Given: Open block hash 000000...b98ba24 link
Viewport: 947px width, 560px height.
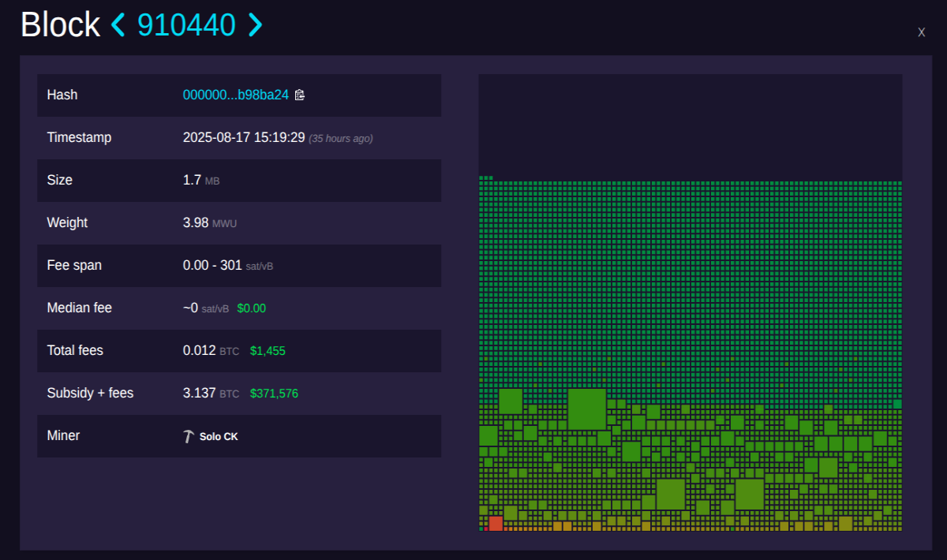Looking at the screenshot, I should click(x=236, y=95).
